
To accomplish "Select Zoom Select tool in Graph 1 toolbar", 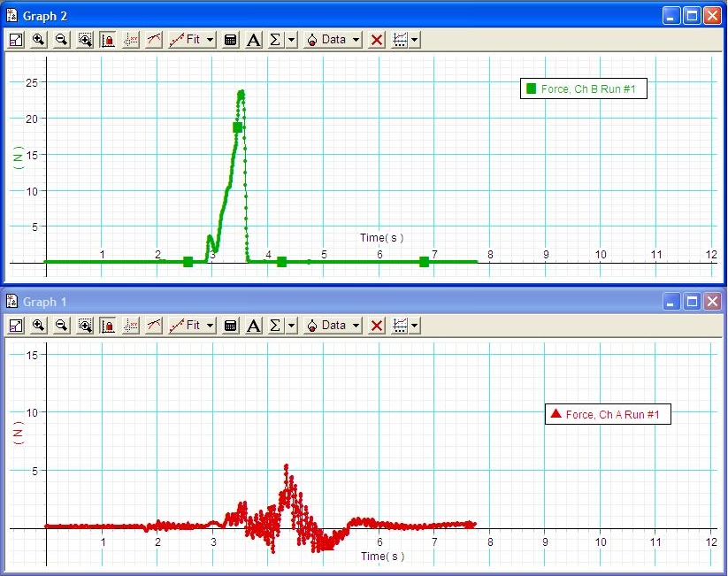I will 85,326.
